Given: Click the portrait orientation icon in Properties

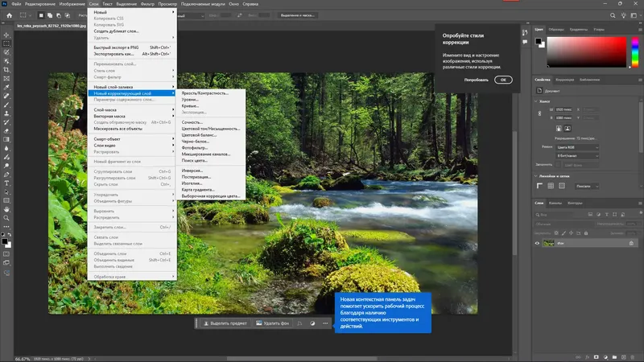Looking at the screenshot, I should coord(559,126).
